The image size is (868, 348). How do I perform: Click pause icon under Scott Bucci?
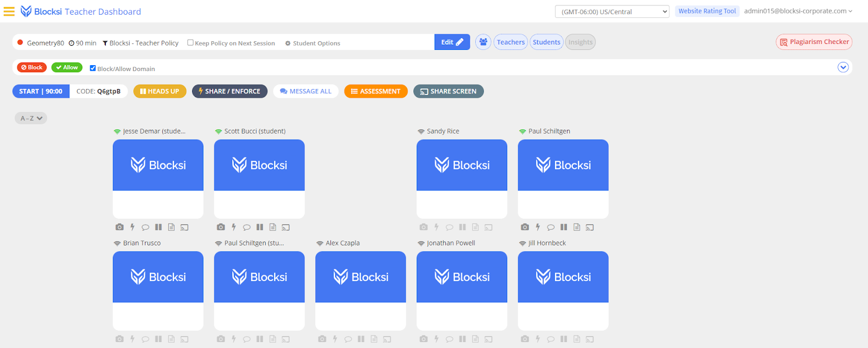pos(260,227)
